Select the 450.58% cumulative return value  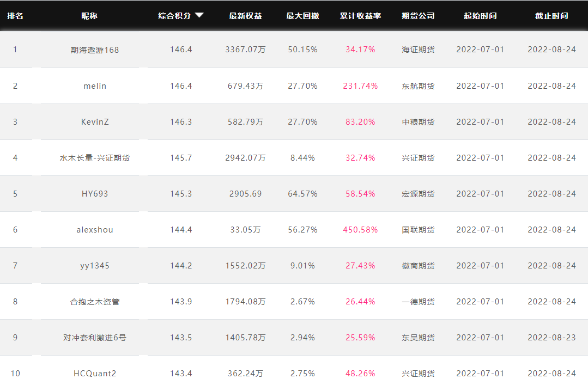360,230
